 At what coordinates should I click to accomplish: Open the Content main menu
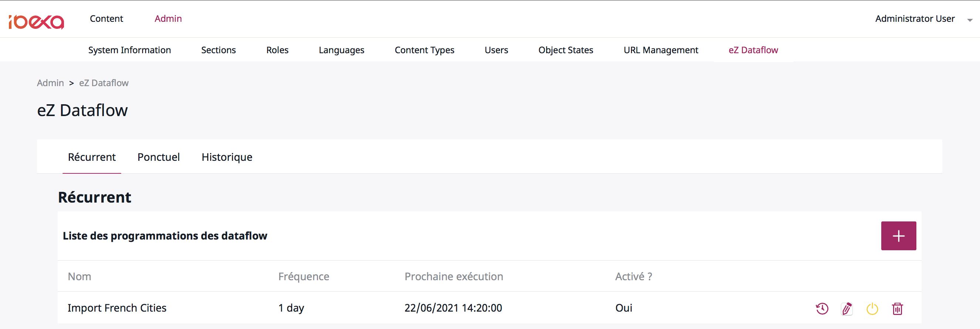tap(106, 18)
